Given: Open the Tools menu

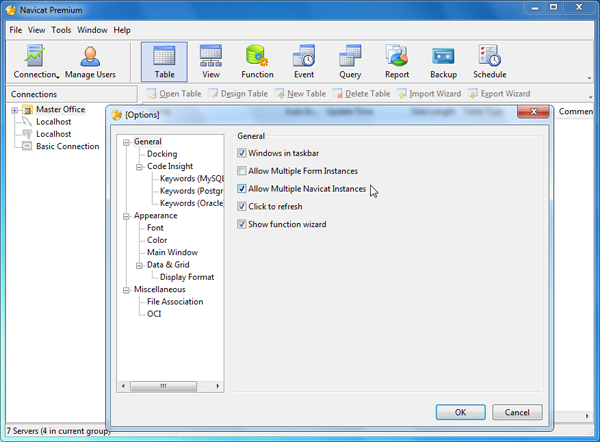Looking at the screenshot, I should point(61,30).
